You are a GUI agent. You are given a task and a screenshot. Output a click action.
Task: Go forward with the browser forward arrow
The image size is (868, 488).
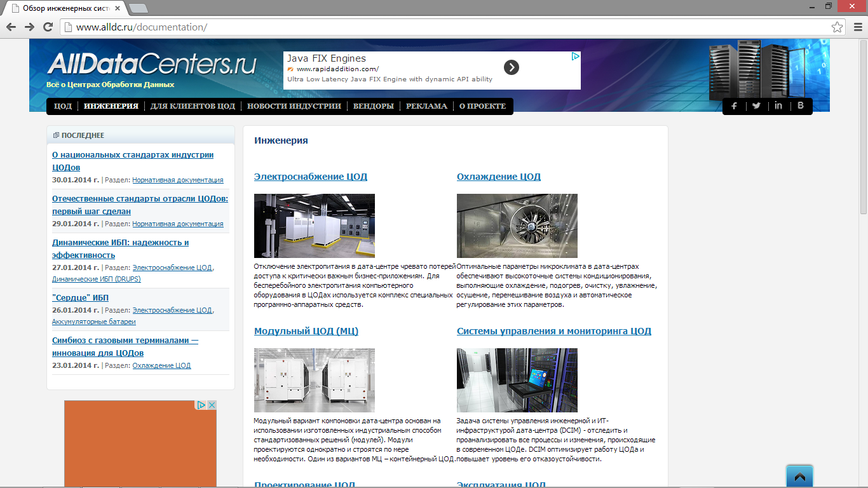[29, 27]
